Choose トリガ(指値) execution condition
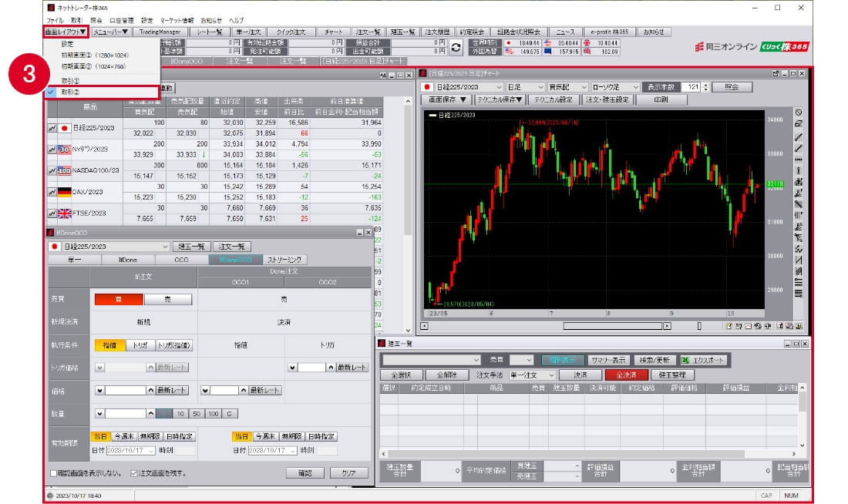848x504 pixels. click(174, 345)
